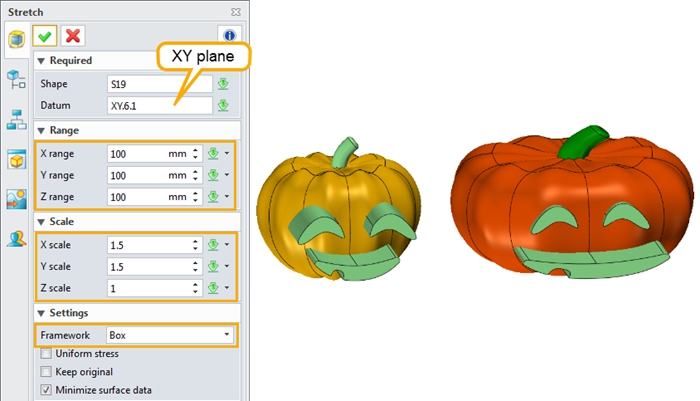Adjust Y range with its spinner arrows

196,175
